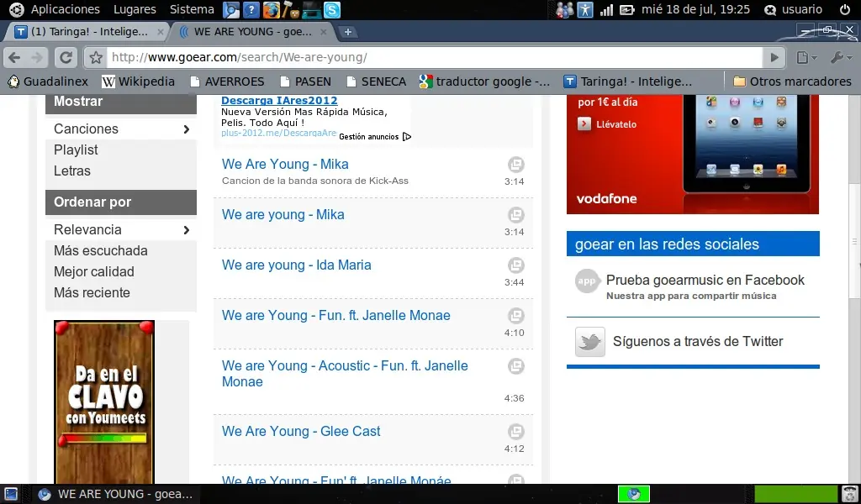Open the clock showing mié 18 de jul
Image resolution: width=861 pixels, height=504 pixels.
[695, 9]
